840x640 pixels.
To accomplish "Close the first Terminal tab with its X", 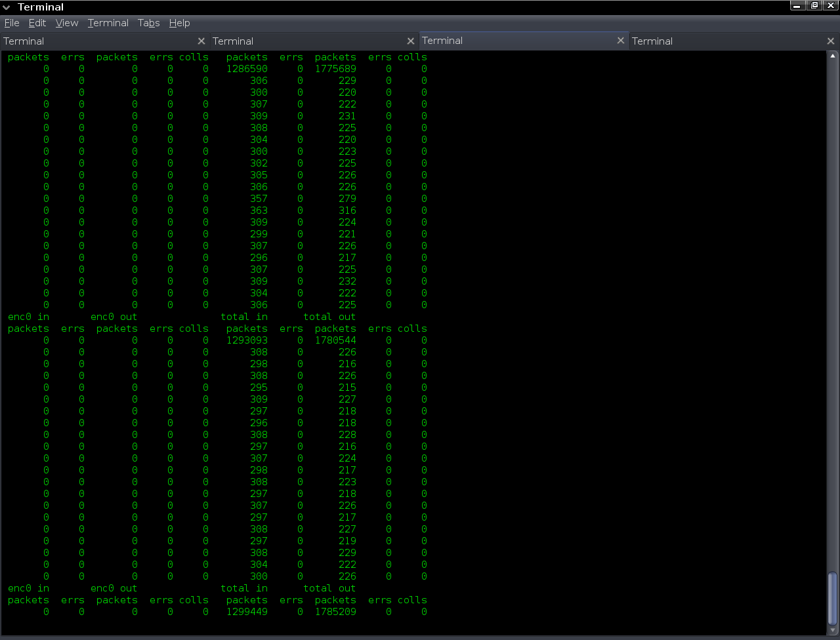I will (201, 41).
